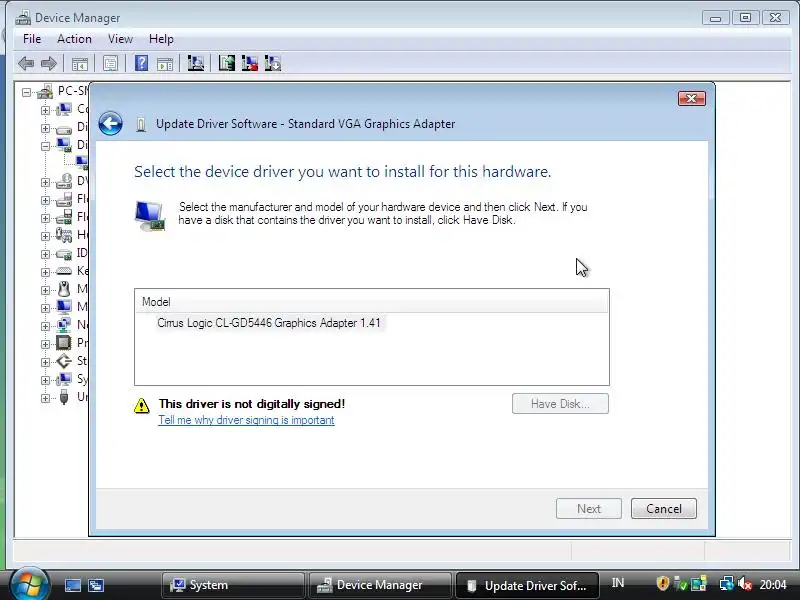Open Properties via the toolbar icon
This screenshot has height=600, width=800.
pos(110,64)
